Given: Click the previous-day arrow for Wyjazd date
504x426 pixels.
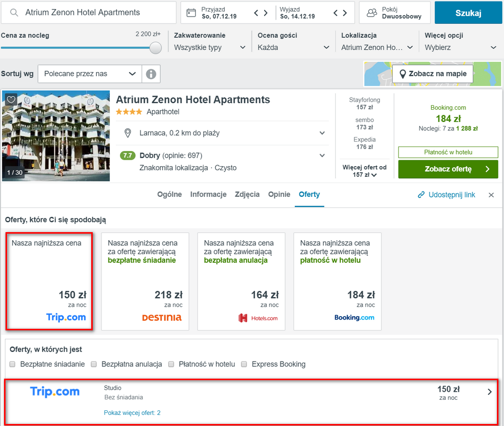Looking at the screenshot, I should coord(336,13).
